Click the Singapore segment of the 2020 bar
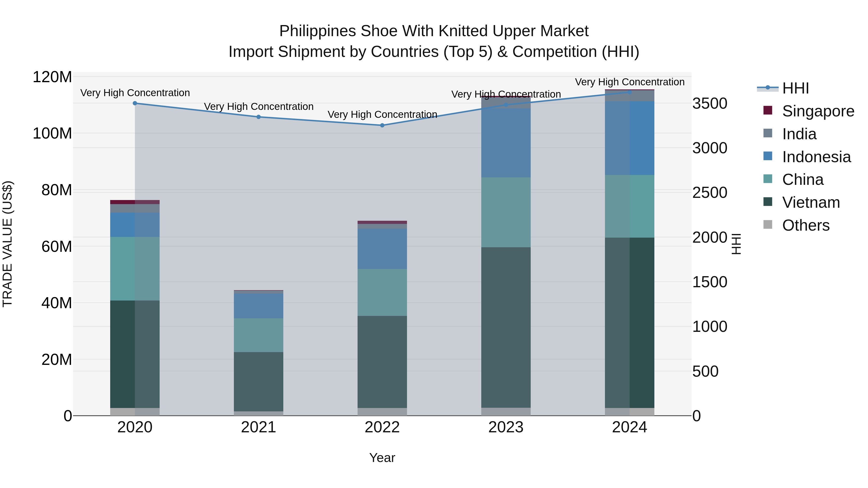Viewport: 868px width, 488px height. [135, 202]
